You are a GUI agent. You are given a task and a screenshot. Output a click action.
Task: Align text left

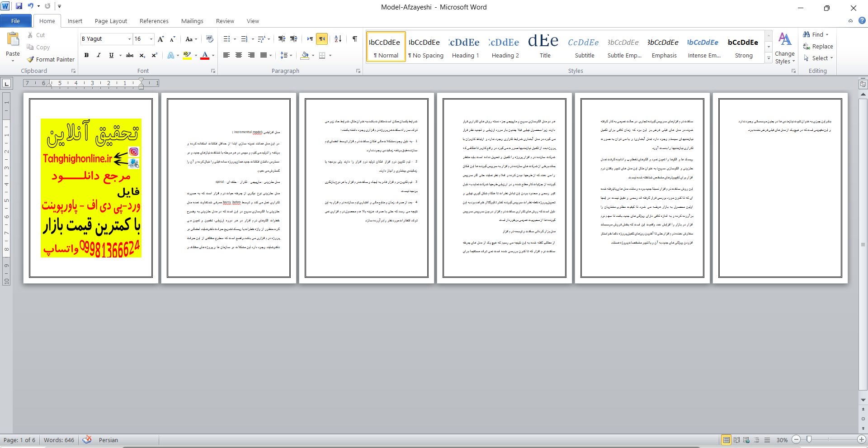pos(226,55)
